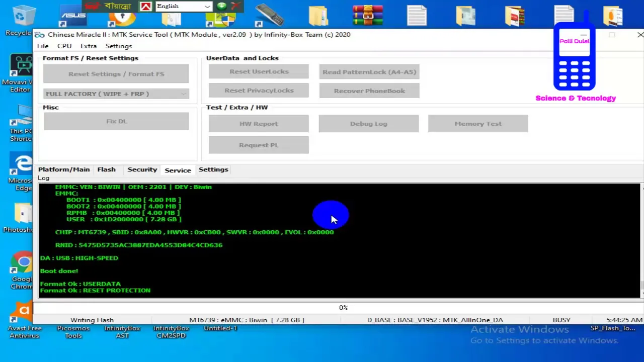This screenshot has height=362, width=644.
Task: Click the Memory Test button
Action: (x=478, y=124)
